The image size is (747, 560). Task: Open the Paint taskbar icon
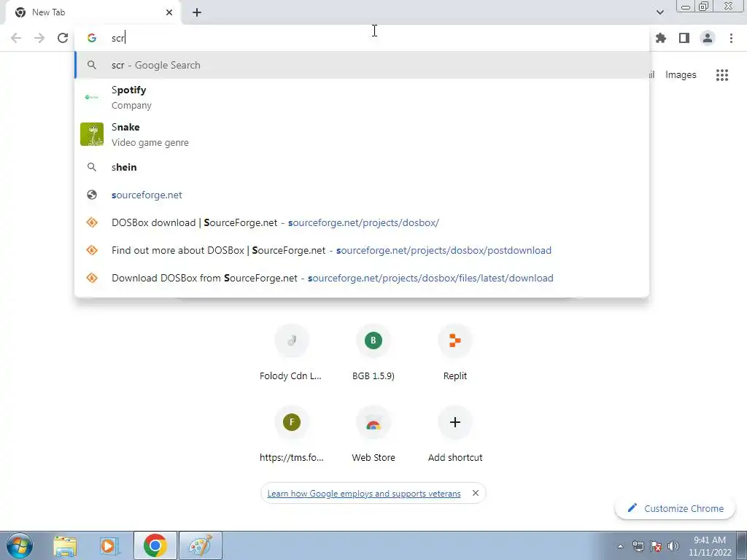click(x=200, y=545)
